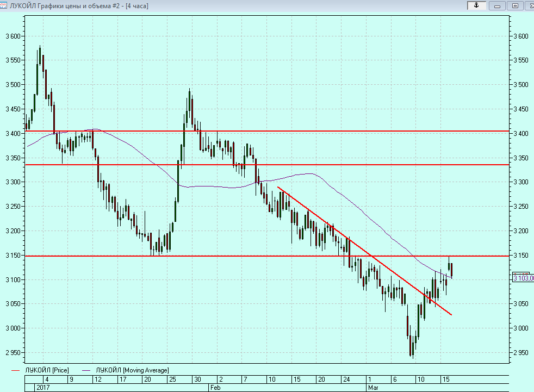Click 3 600 on the left price axis
Screen dimensions: 534x392
[13, 36]
